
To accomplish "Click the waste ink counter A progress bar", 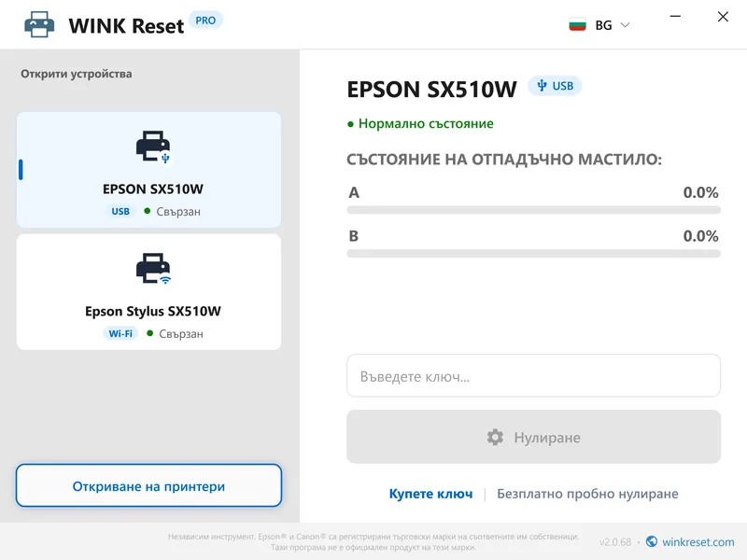I will coord(533,210).
